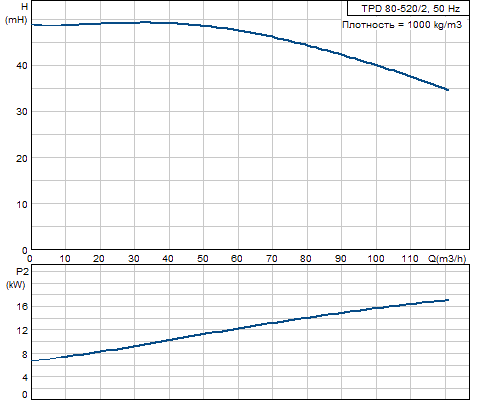Click the P2 (kW) axis label

(16, 278)
